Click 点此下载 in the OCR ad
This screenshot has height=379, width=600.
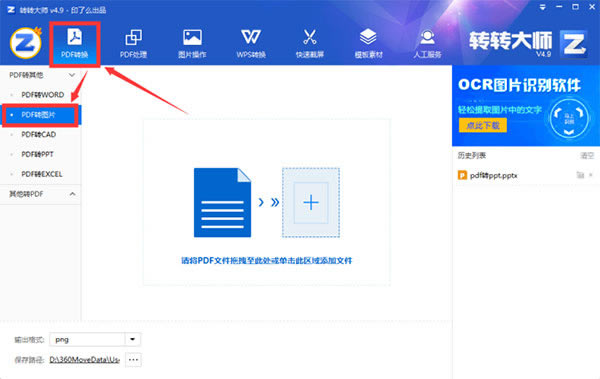click(483, 125)
